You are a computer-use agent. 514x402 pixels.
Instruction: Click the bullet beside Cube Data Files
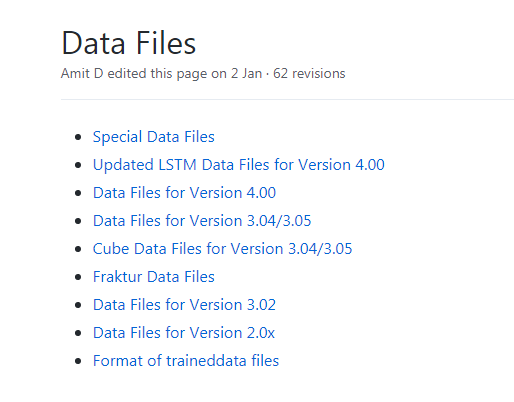pyautogui.click(x=78, y=249)
